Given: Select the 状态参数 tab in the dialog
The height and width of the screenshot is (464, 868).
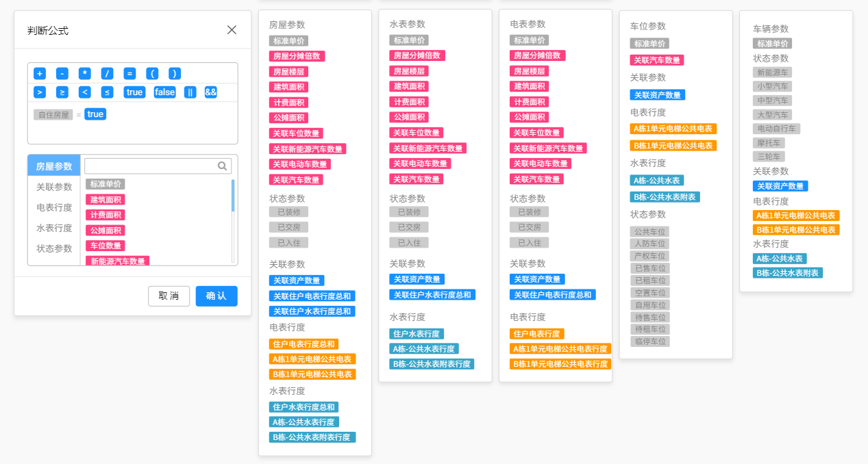Looking at the screenshot, I should click(54, 248).
